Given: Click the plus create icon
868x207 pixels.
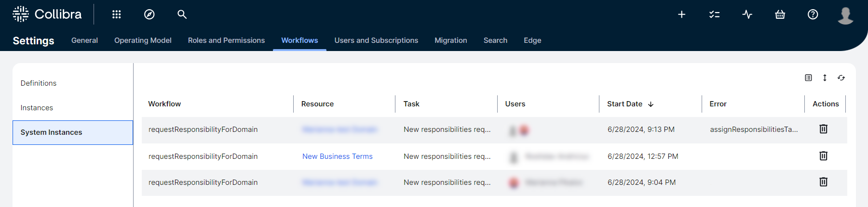Looking at the screenshot, I should pos(681,14).
